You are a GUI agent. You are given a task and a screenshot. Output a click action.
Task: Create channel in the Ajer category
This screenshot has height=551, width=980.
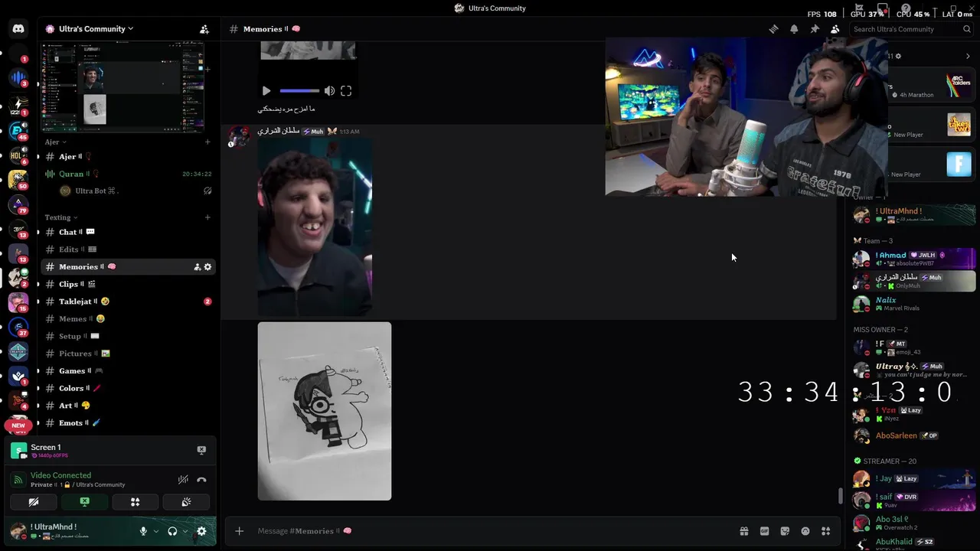pos(207,142)
